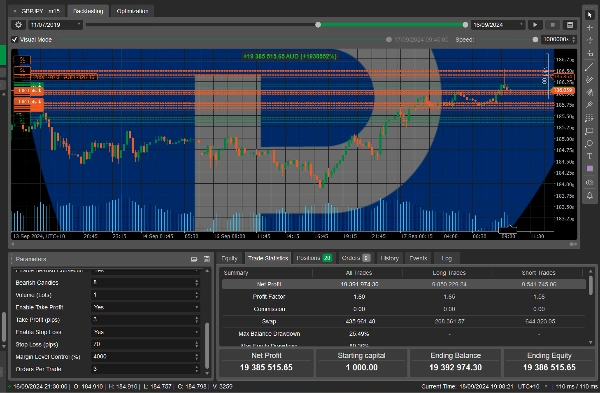Switch to the Optimization tab
Image resolution: width=600 pixels, height=393 pixels.
(132, 11)
